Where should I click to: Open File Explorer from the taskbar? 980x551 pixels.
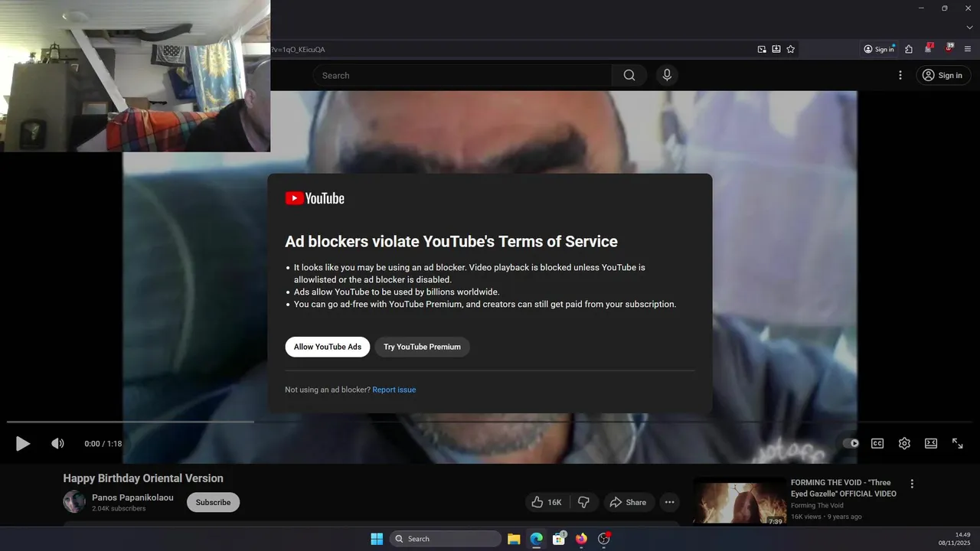tap(514, 539)
